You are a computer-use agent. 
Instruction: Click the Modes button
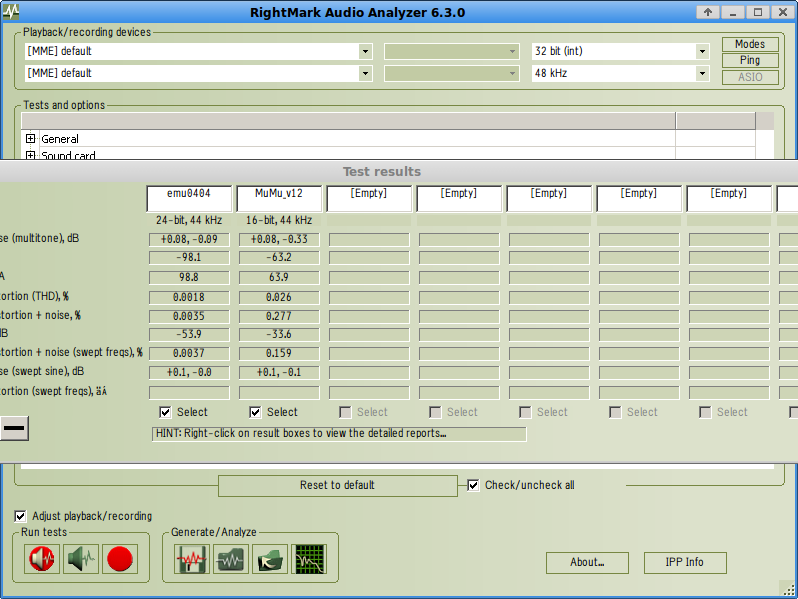tap(750, 44)
